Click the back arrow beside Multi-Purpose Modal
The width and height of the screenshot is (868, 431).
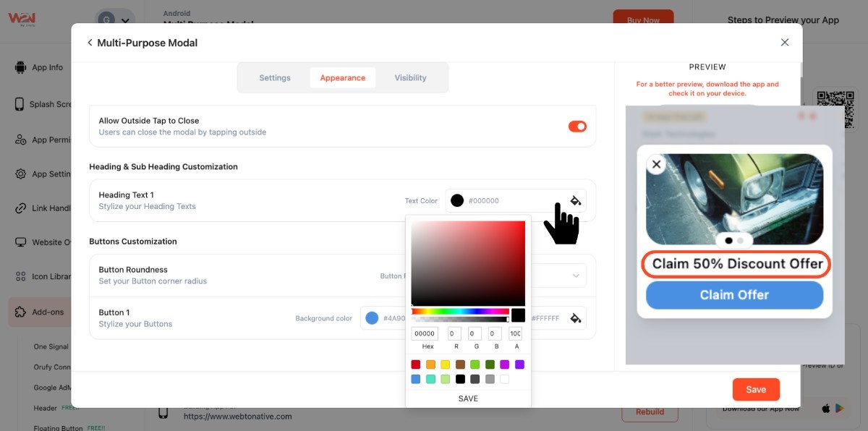click(x=90, y=43)
